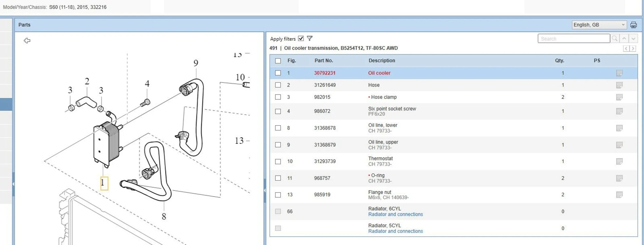Select the O-ring row checkbox
Screen dimensions: 644x245
(278, 178)
